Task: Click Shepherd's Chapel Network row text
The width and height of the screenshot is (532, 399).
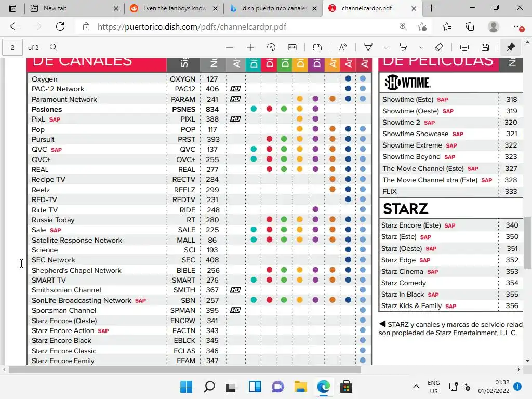Action: pyautogui.click(x=76, y=270)
